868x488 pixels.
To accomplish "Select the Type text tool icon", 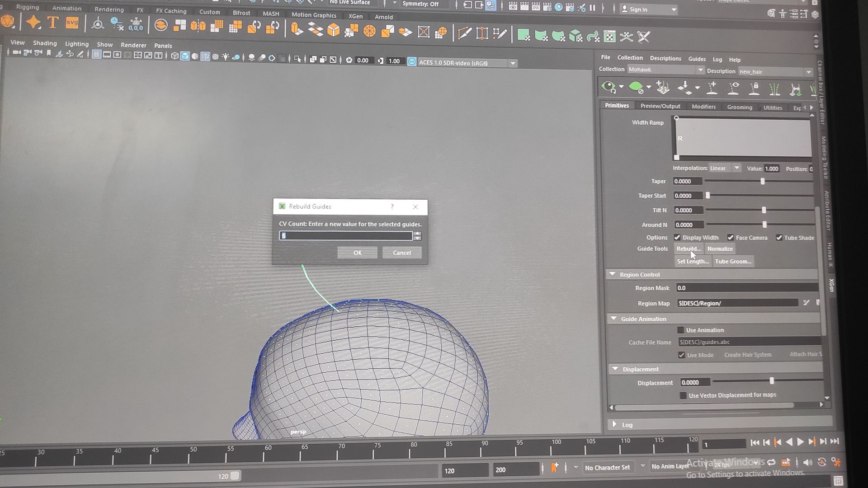I will 53,23.
